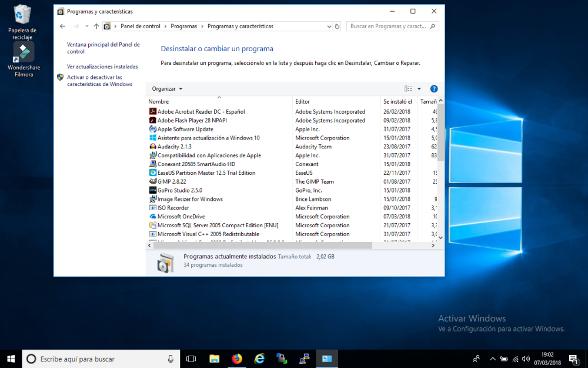The width and height of the screenshot is (588, 368).
Task: Open Task View in the taskbar
Action: (191, 359)
